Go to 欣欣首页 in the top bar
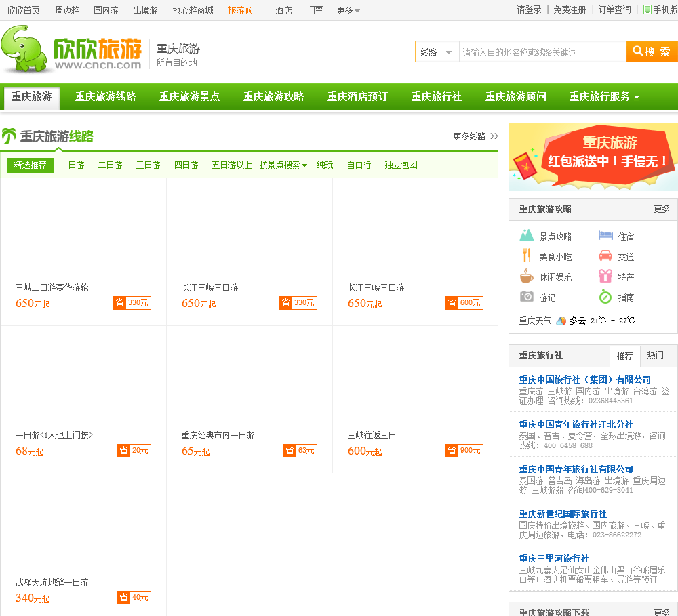 pyautogui.click(x=23, y=10)
